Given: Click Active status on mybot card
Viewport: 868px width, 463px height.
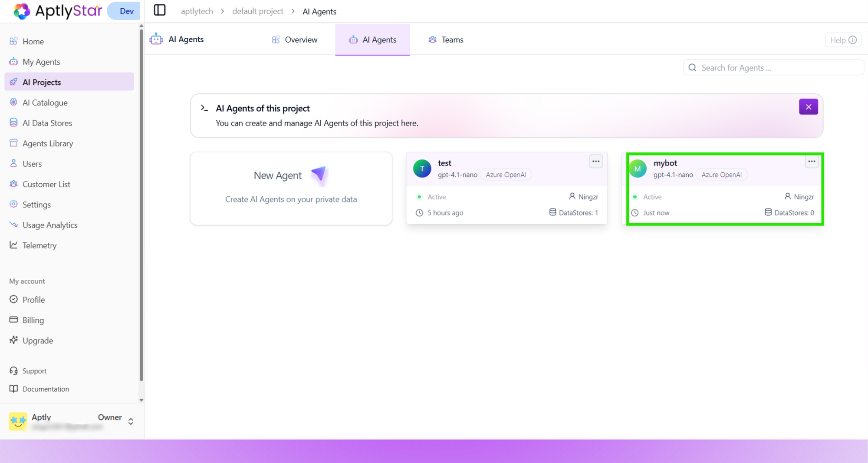Looking at the screenshot, I should pos(647,197).
